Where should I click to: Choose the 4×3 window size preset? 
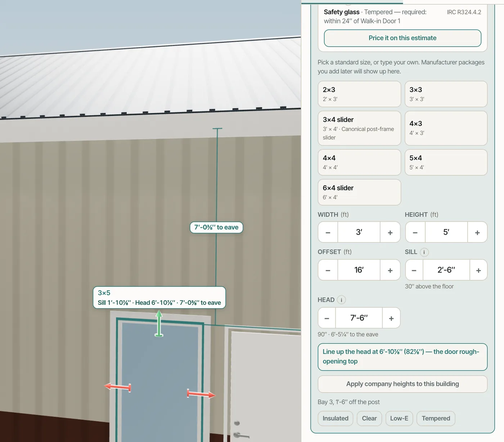tap(446, 128)
